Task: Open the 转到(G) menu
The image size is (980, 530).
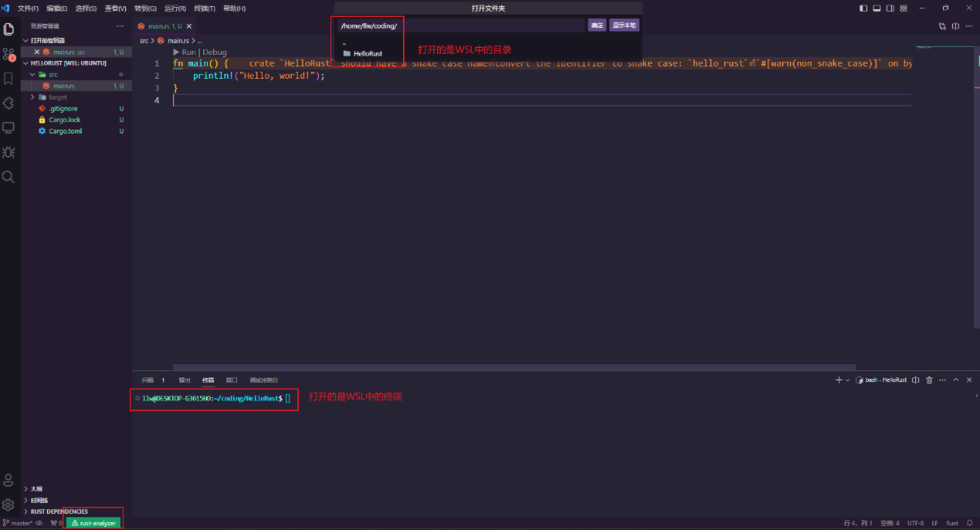Action: point(145,8)
